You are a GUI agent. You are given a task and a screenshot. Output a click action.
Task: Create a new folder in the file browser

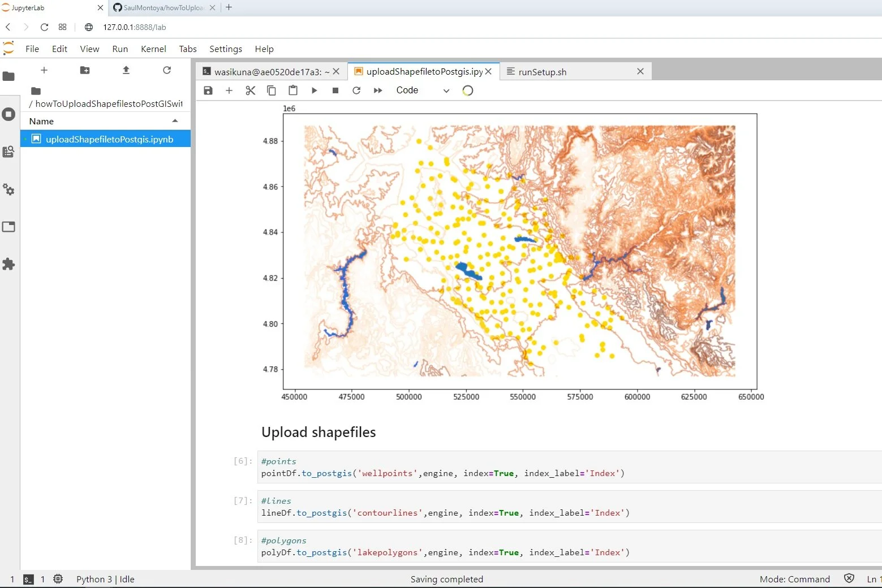[84, 70]
